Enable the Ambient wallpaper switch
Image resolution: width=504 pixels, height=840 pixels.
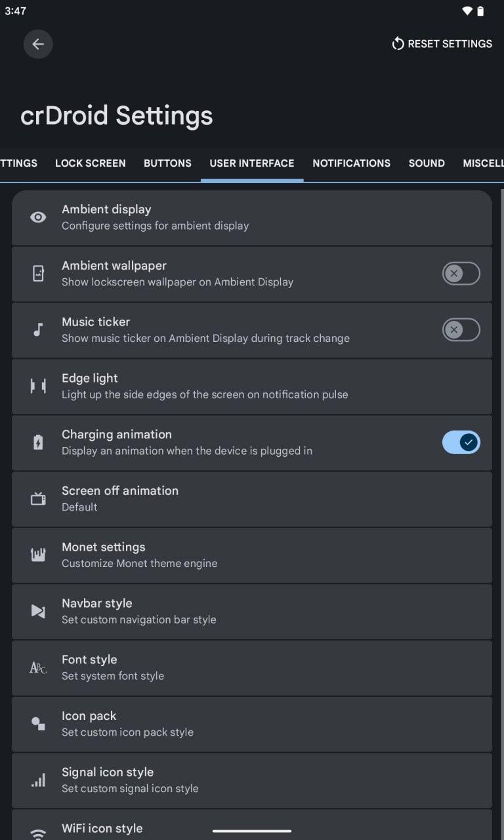pos(461,274)
